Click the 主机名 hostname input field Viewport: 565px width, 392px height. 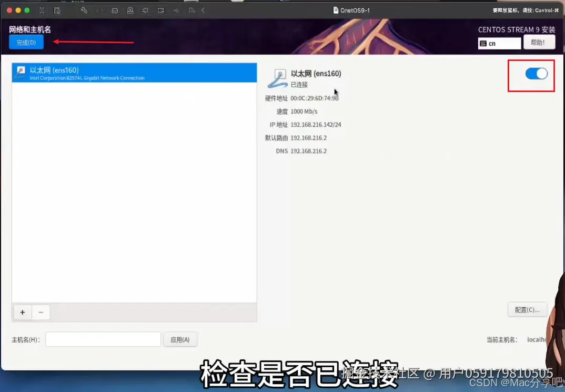[103, 339]
